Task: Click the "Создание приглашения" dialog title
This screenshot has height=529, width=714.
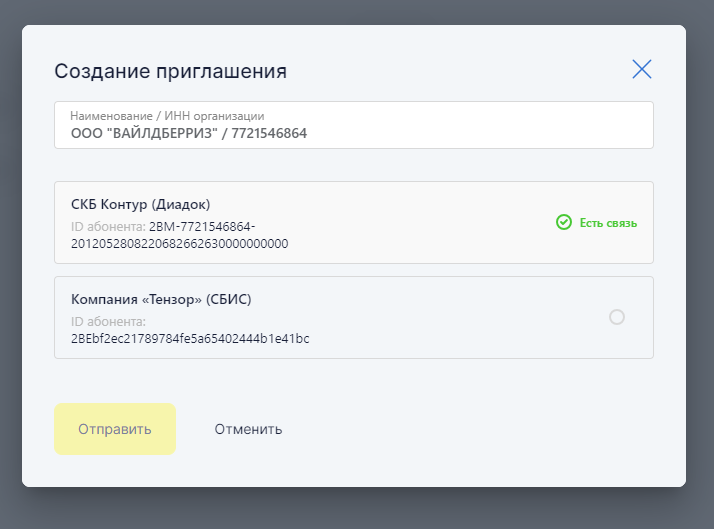Action: click(170, 71)
